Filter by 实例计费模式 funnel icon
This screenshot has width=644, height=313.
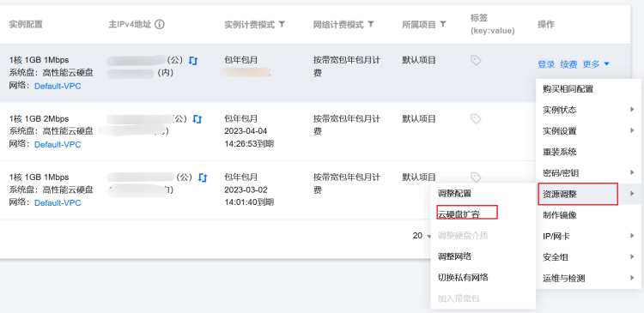282,25
